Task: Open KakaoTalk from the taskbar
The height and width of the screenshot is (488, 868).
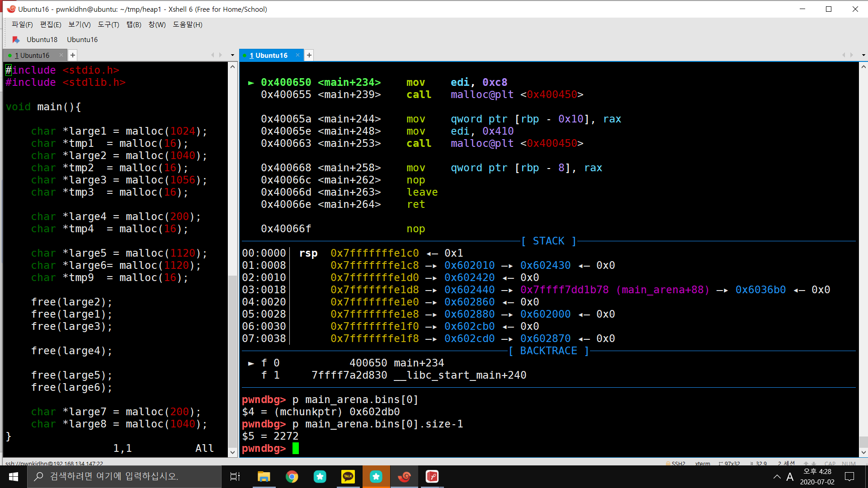Action: [348, 476]
